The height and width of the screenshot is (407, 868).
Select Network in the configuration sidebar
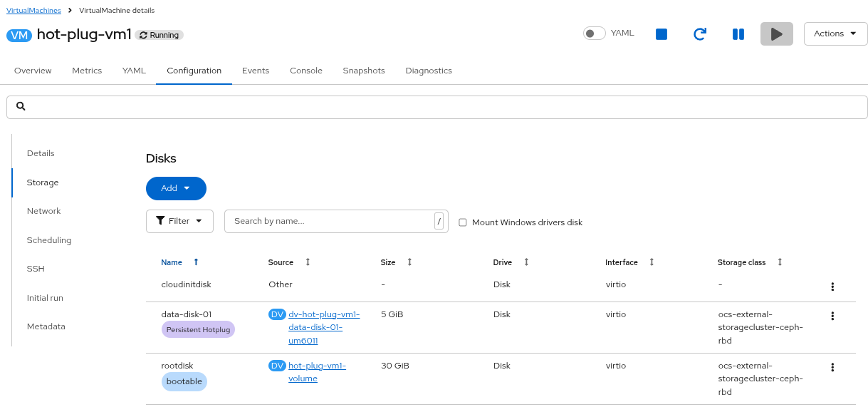(43, 211)
